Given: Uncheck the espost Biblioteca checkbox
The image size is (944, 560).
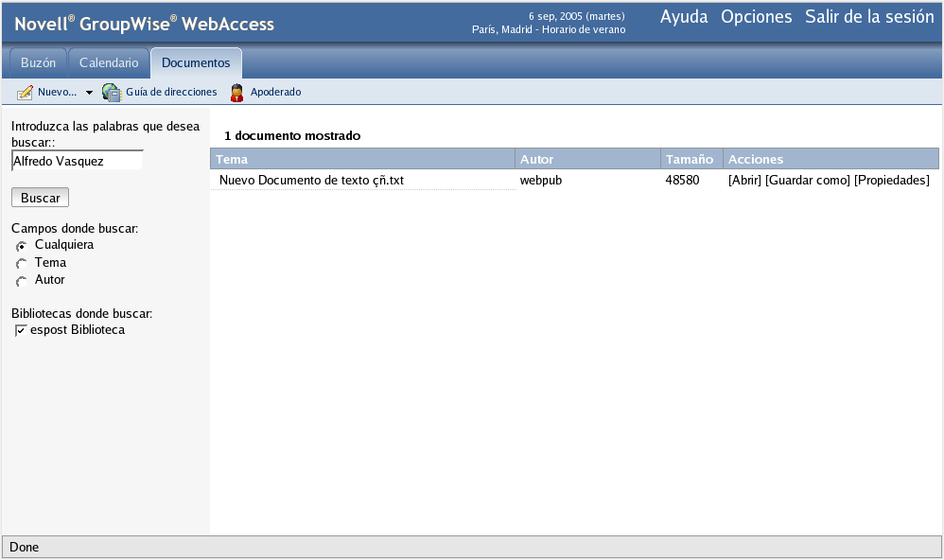Looking at the screenshot, I should [x=21, y=329].
